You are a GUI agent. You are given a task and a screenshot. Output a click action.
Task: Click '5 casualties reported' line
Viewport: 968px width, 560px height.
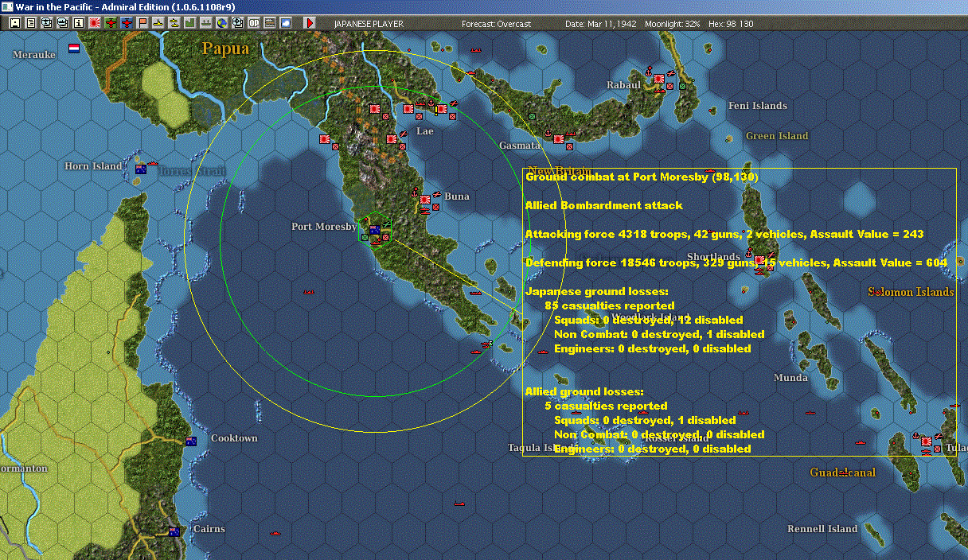coord(606,406)
